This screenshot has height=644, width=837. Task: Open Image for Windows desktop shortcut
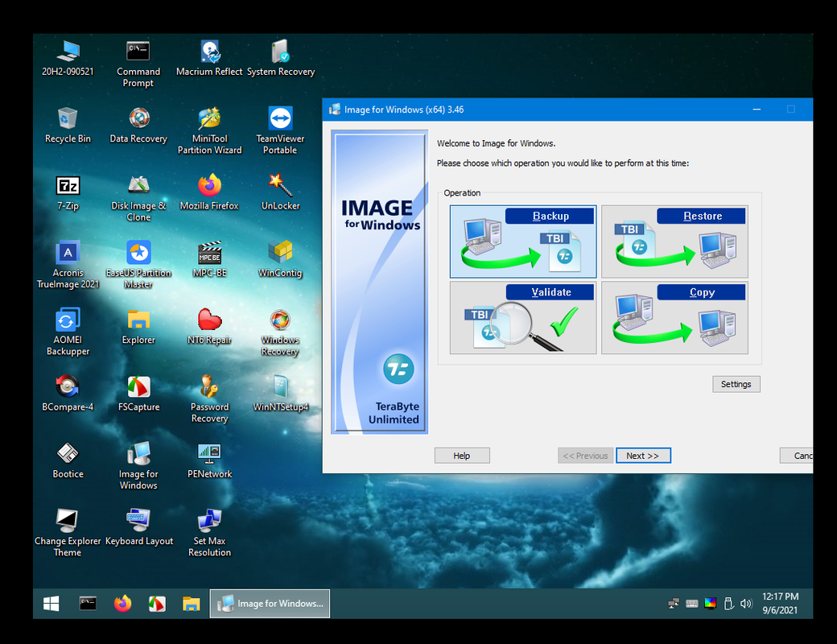pos(138,466)
